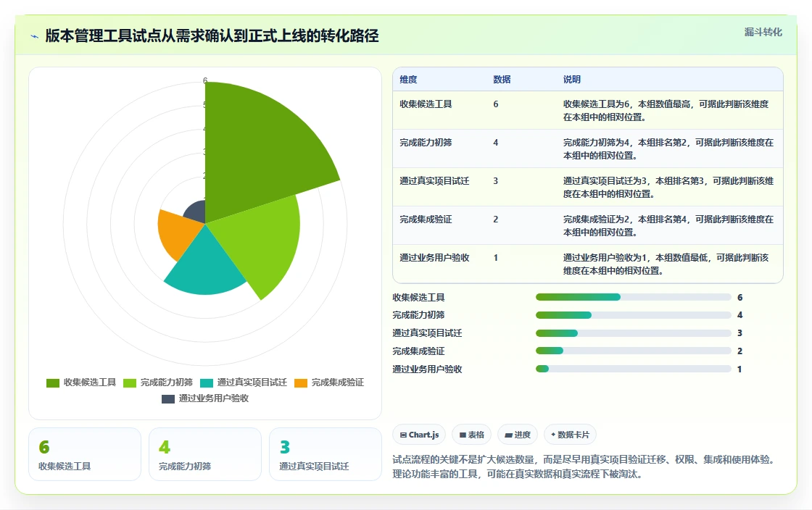
Task: Toggle 完成能力初筛 legend color box
Action: coord(130,382)
